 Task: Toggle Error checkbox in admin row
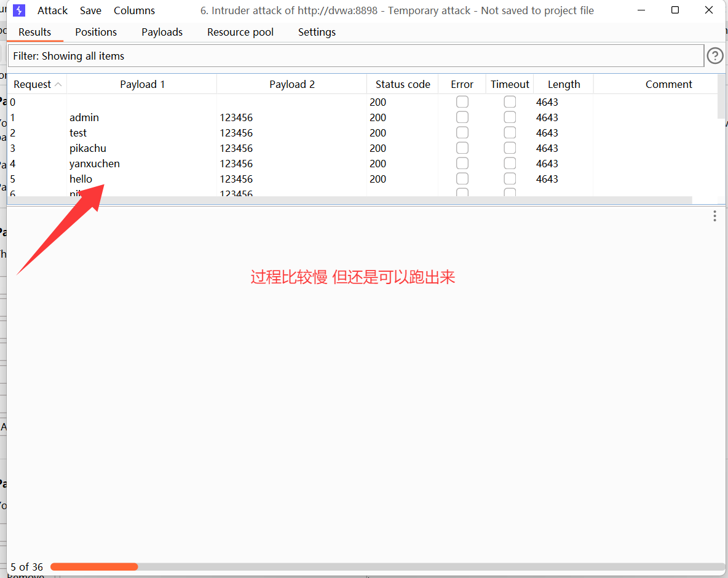click(x=462, y=117)
